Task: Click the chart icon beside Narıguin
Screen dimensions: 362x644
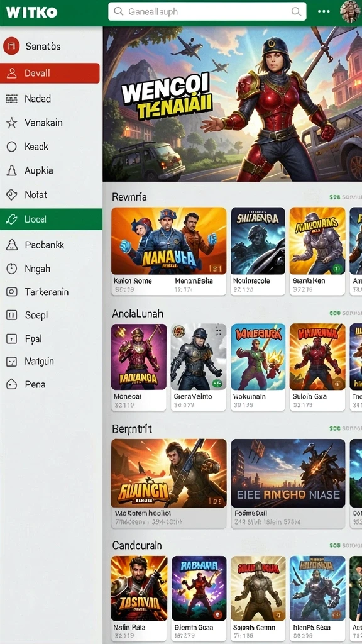Action: pyautogui.click(x=11, y=362)
